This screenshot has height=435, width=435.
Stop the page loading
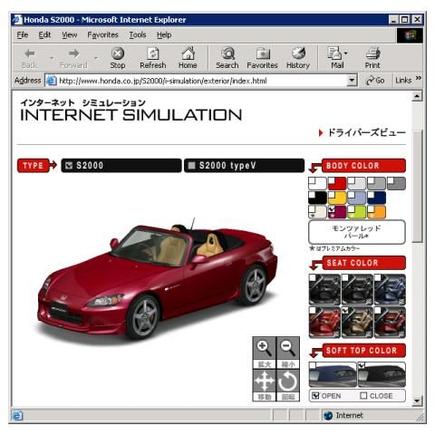[118, 58]
